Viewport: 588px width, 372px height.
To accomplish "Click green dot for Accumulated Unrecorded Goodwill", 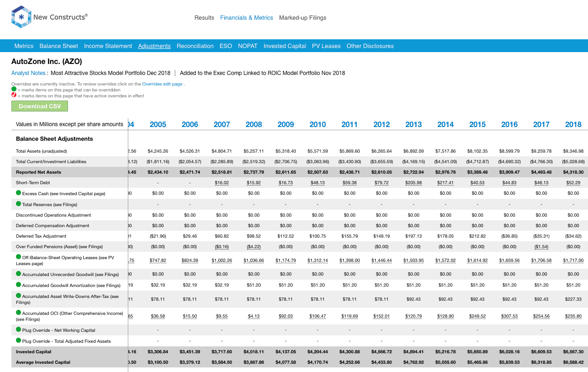I will tap(18, 274).
